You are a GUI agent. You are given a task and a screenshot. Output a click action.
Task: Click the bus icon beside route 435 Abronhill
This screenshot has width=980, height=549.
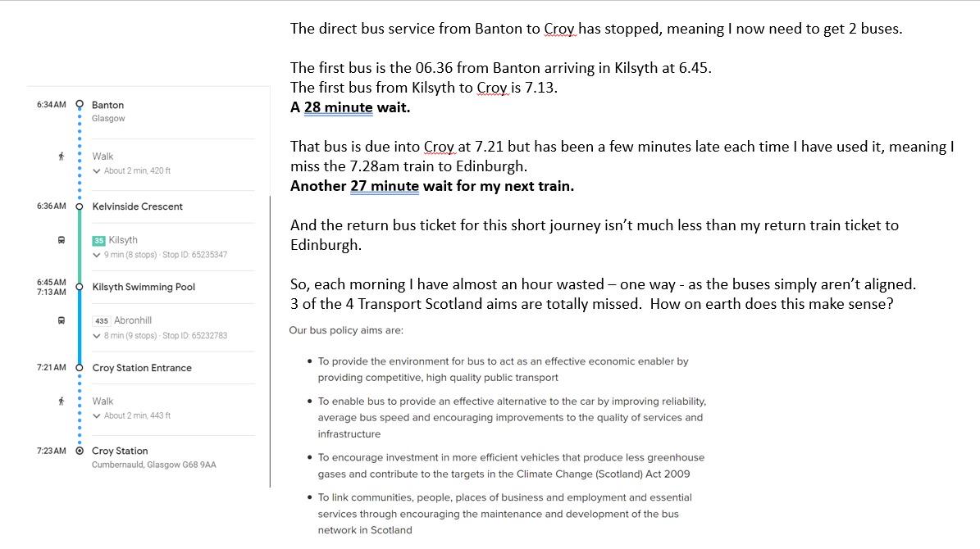[x=62, y=320]
